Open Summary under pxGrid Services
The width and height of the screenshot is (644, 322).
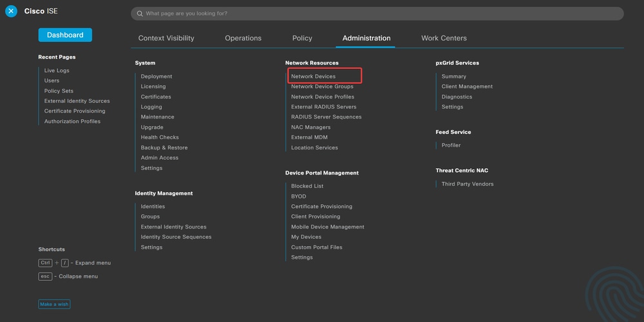coord(454,76)
